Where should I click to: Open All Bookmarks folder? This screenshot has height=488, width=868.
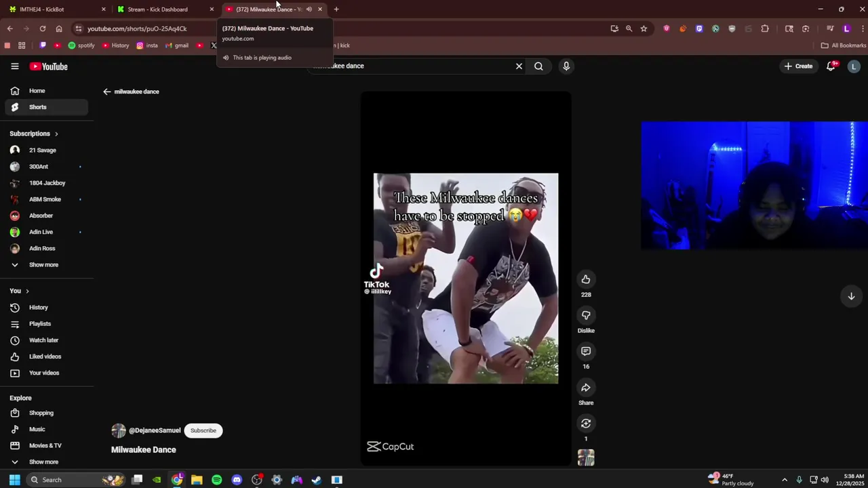click(844, 45)
